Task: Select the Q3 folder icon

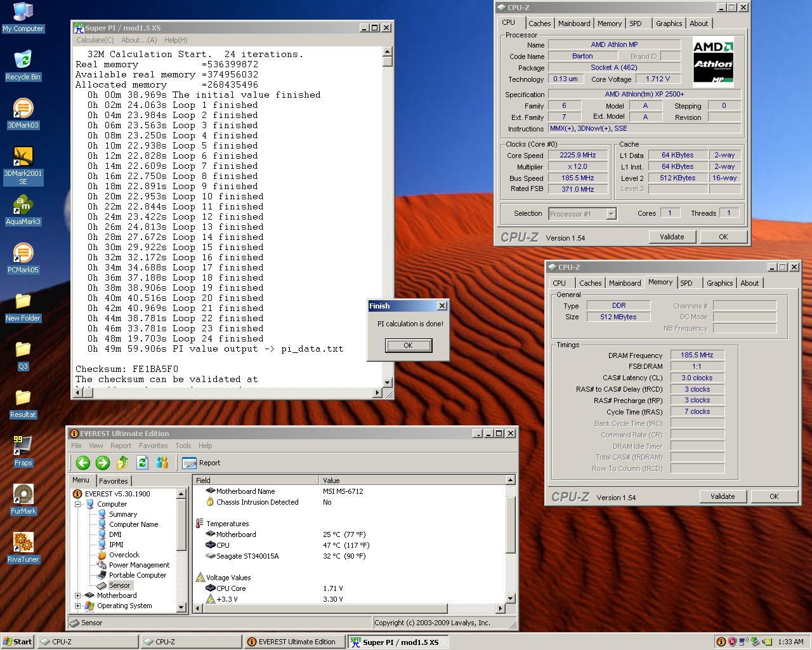Action: [23, 355]
